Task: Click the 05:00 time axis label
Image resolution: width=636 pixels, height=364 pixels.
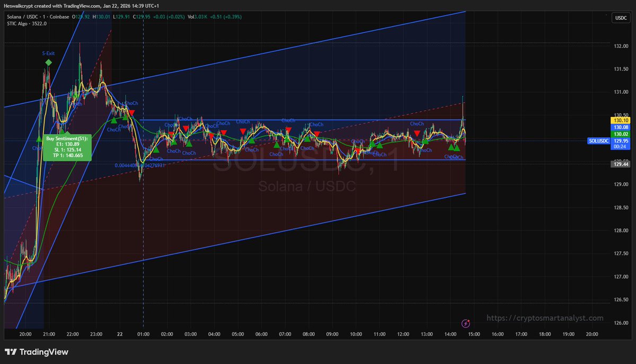Action: (238, 334)
